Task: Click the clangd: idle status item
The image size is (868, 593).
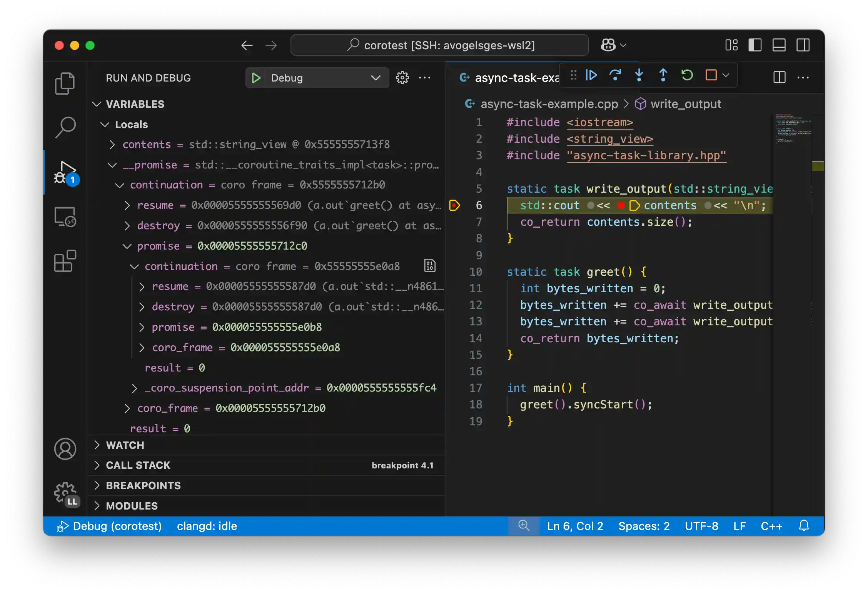Action: [207, 526]
